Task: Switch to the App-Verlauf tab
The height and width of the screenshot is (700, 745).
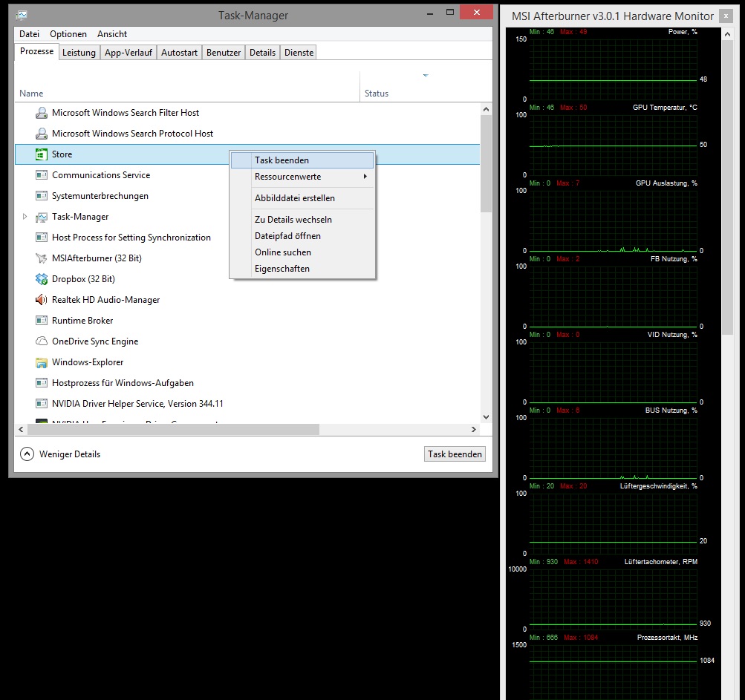Action: coord(128,52)
